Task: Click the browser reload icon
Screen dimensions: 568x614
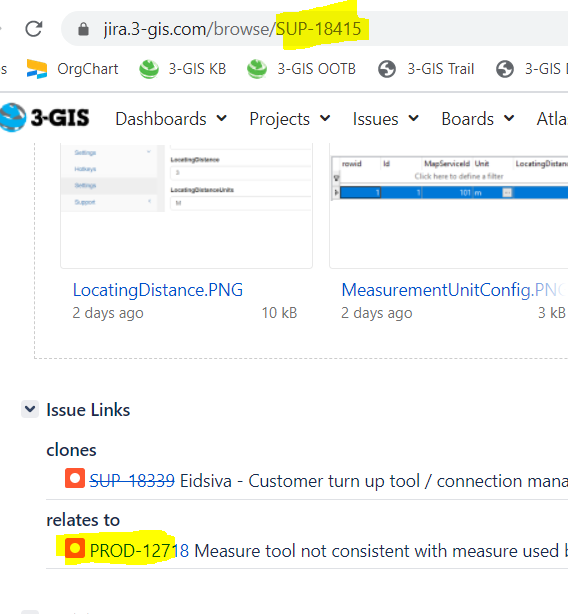Action: (34, 29)
